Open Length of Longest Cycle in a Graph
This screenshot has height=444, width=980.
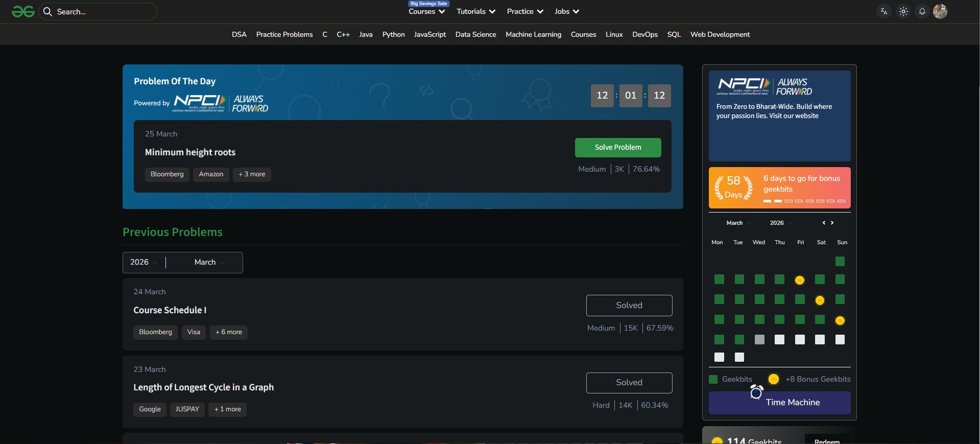203,387
